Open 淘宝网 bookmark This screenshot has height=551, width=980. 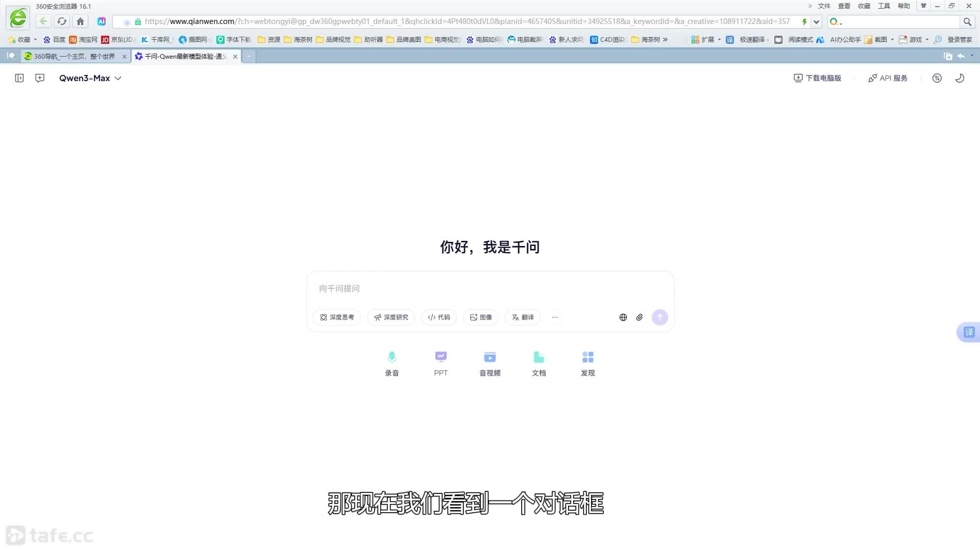point(83,39)
